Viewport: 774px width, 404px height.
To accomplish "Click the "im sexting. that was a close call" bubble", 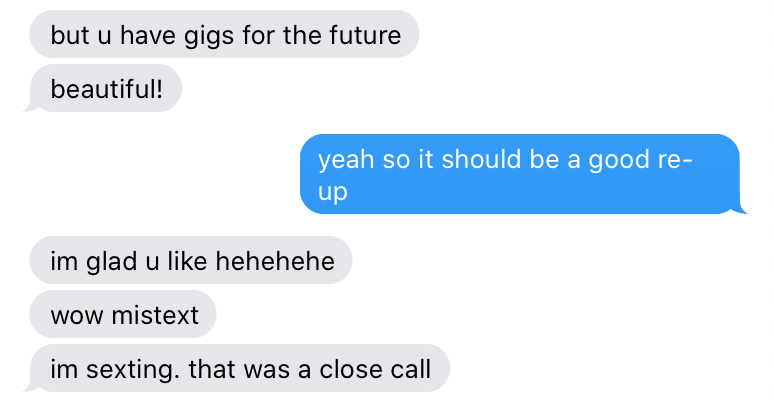I will pyautogui.click(x=239, y=368).
